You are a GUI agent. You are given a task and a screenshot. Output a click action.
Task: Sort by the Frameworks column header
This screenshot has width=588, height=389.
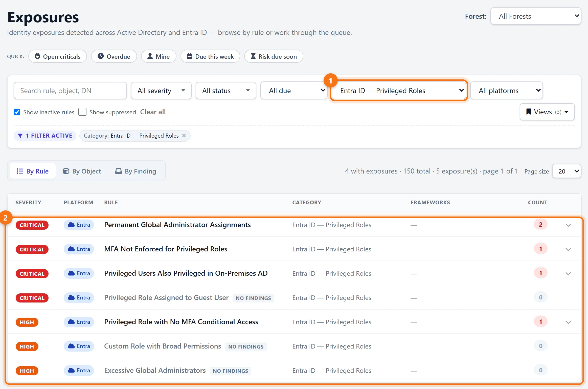[x=430, y=202]
